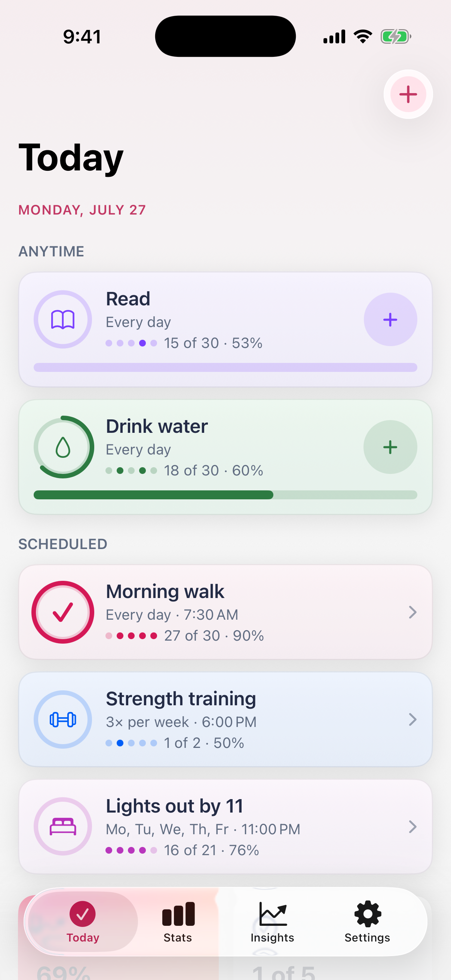Expand Lights out by 11 chevron
The height and width of the screenshot is (980, 451).
click(412, 827)
